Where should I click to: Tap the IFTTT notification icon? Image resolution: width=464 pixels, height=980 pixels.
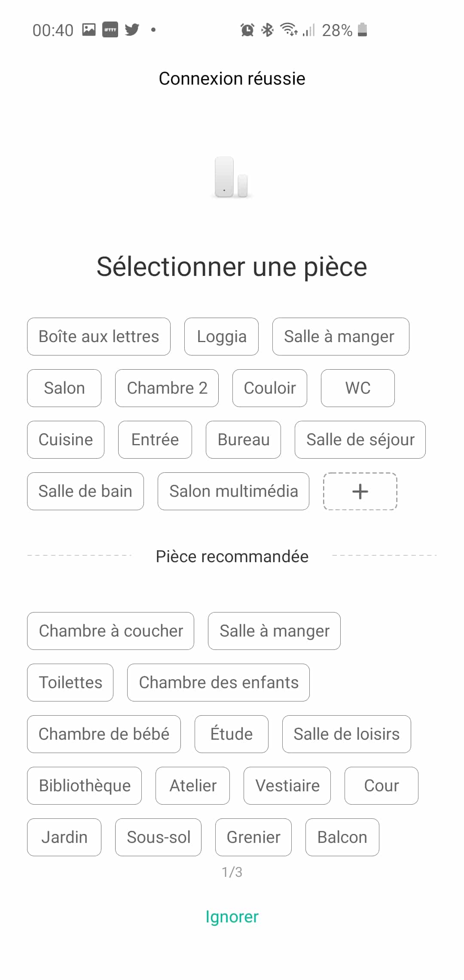[x=110, y=30]
